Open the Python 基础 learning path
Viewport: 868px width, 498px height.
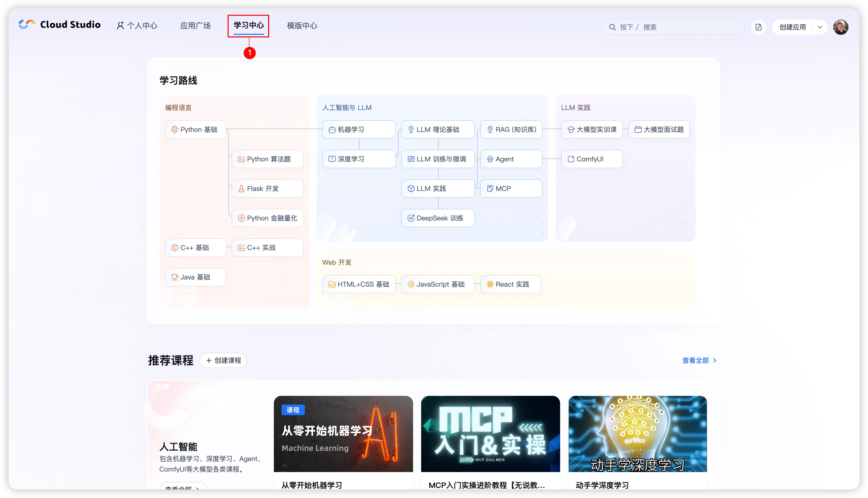195,130
